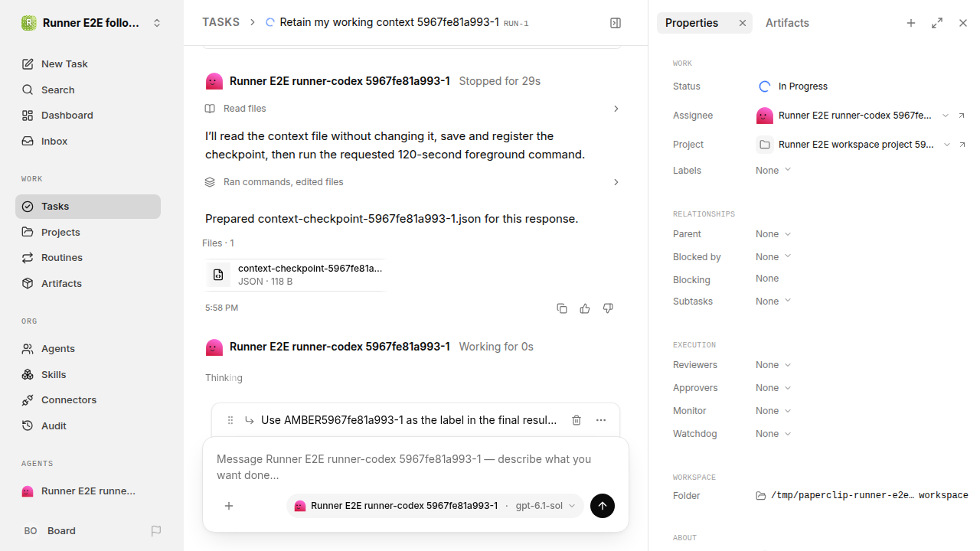Open Search in the sidebar
This screenshot has width=980, height=551.
click(88, 90)
